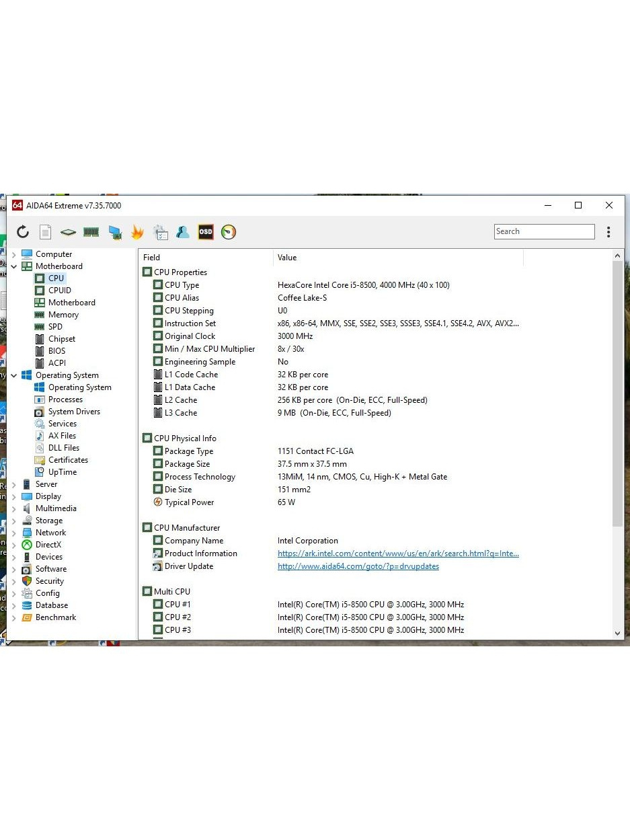The image size is (630, 840).
Task: Click in the Search input field
Action: click(544, 231)
